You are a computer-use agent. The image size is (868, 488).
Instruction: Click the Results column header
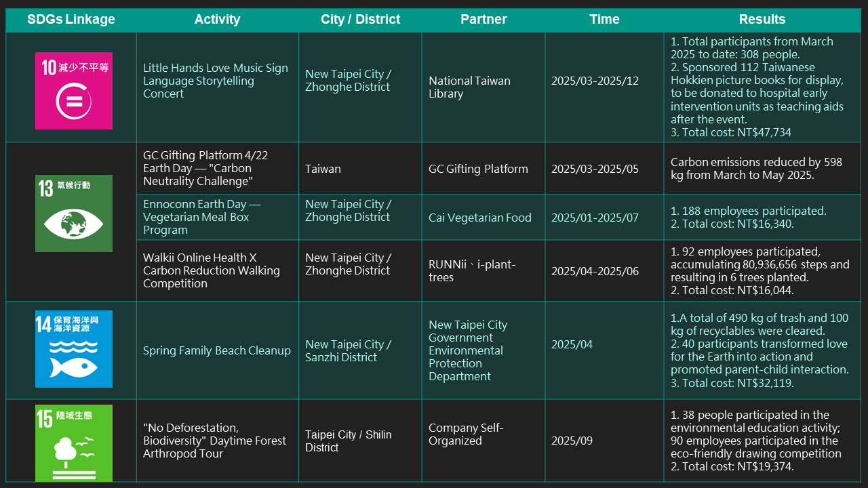coord(762,19)
